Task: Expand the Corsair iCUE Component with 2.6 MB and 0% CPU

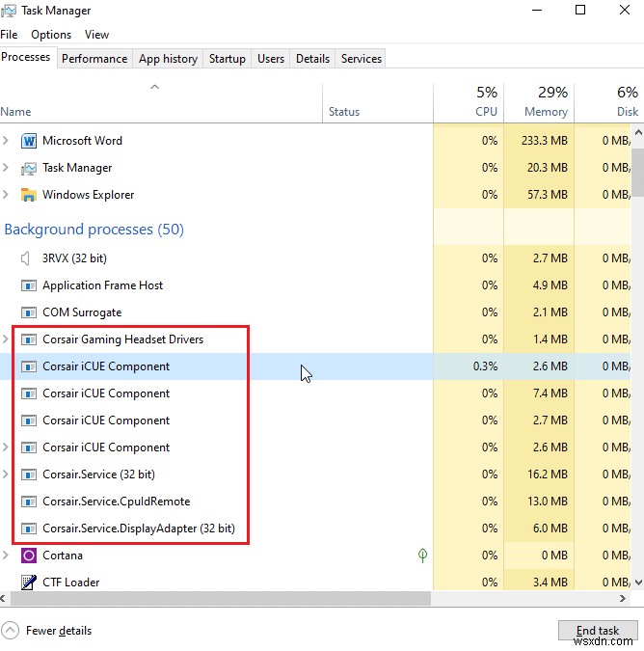Action: coord(6,448)
